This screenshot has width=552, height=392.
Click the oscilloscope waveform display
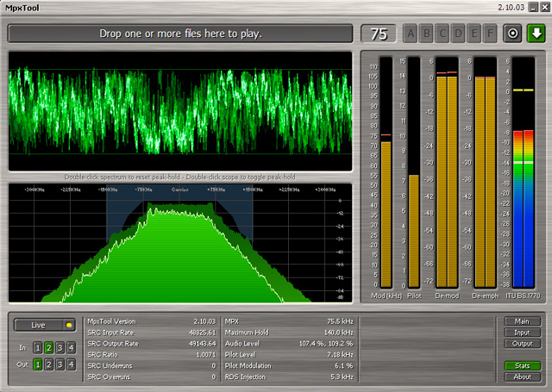[x=180, y=111]
